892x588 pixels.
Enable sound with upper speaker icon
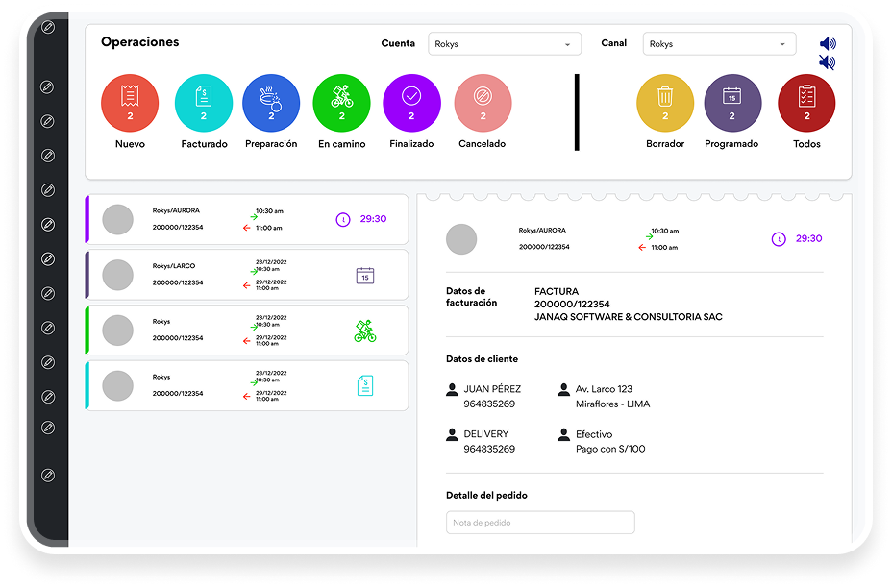click(828, 44)
